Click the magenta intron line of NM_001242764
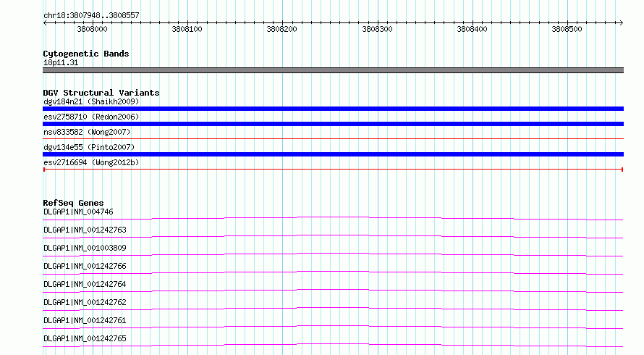 [x=333, y=290]
